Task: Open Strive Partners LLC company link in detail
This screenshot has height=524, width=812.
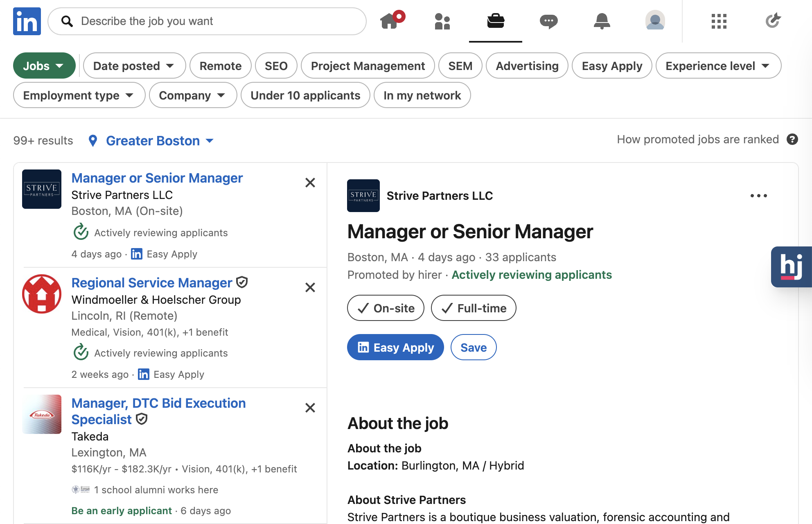Action: (440, 196)
